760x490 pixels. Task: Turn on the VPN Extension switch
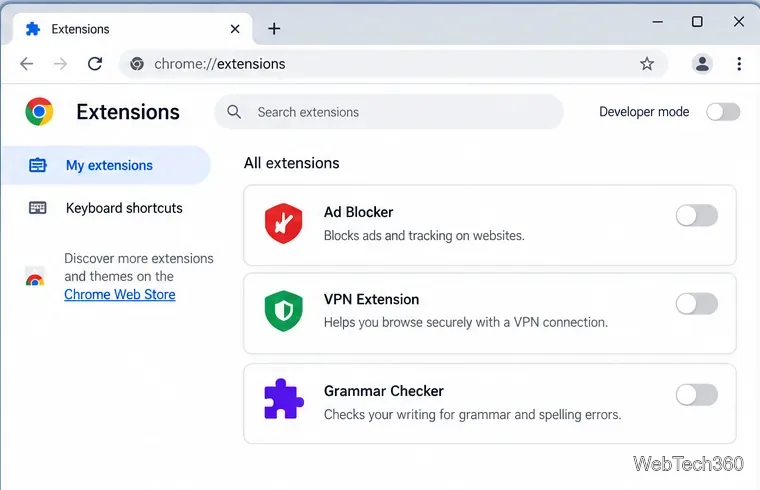(697, 304)
